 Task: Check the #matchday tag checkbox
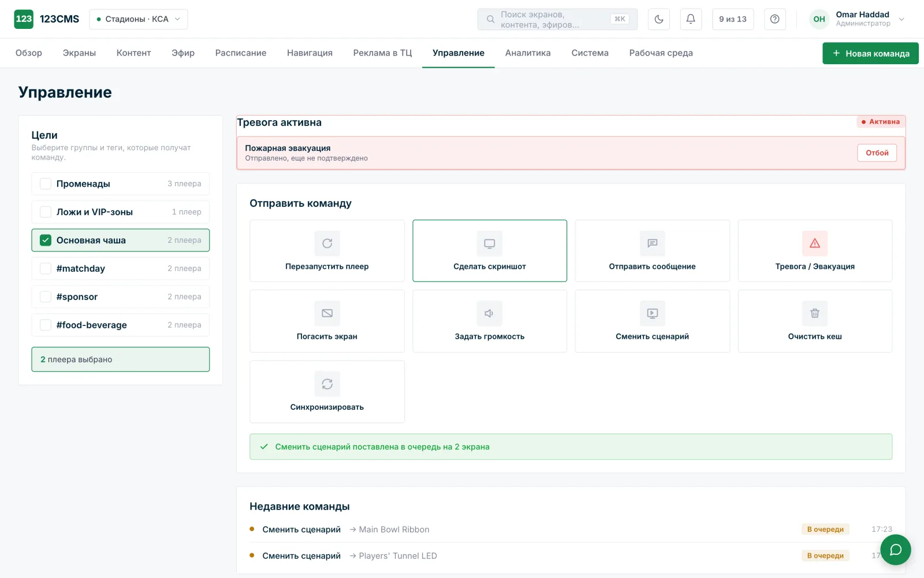point(46,269)
